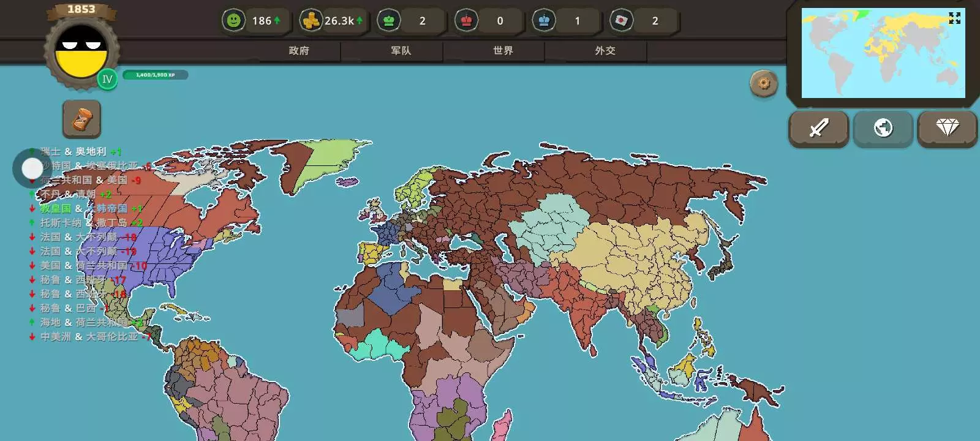Click the green crown count 2
The image size is (980, 441).
tap(422, 21)
